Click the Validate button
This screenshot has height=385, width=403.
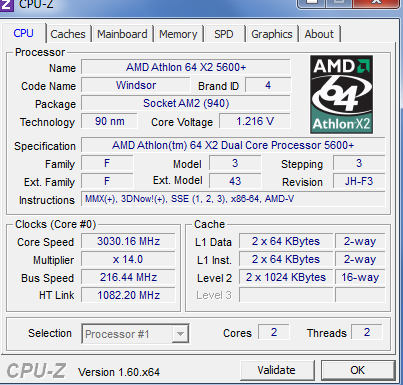[277, 370]
